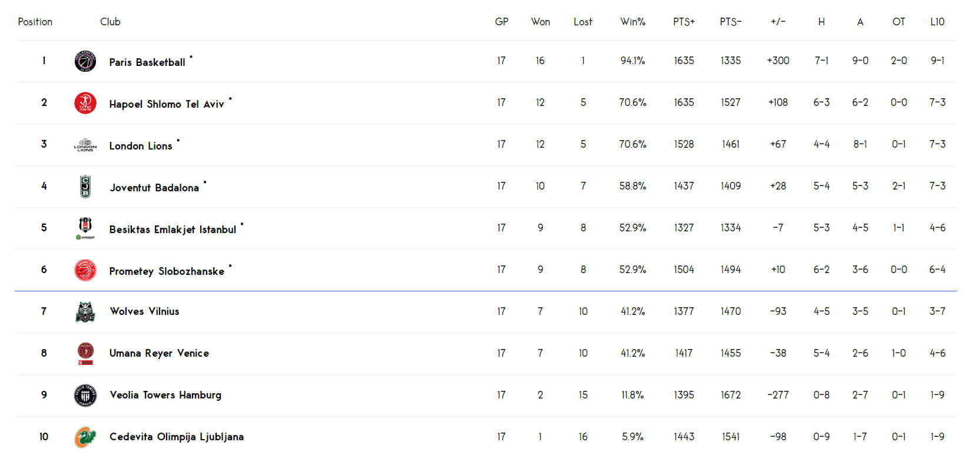Click the London Lions team logo
Screen dimensions: 980x455
point(85,145)
